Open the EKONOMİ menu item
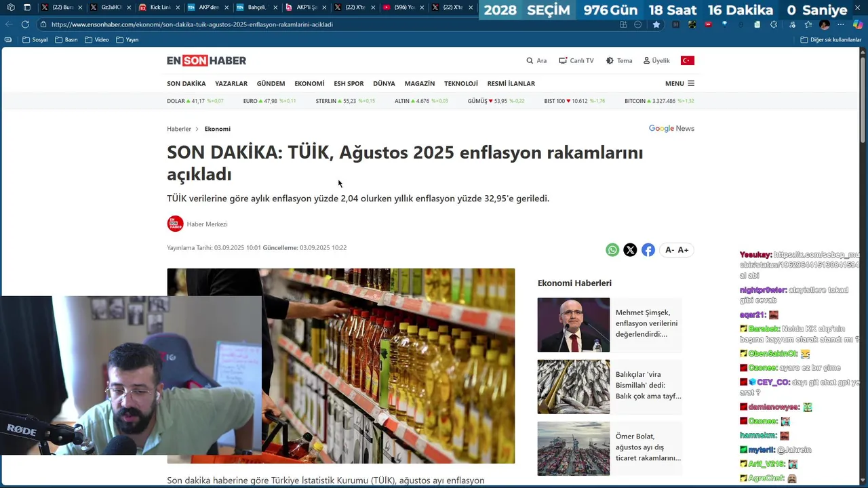 pyautogui.click(x=309, y=83)
